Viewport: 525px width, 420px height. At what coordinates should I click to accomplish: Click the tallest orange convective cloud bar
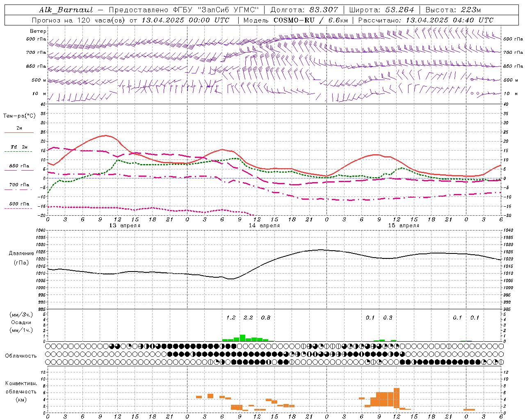pyautogui.click(x=396, y=398)
